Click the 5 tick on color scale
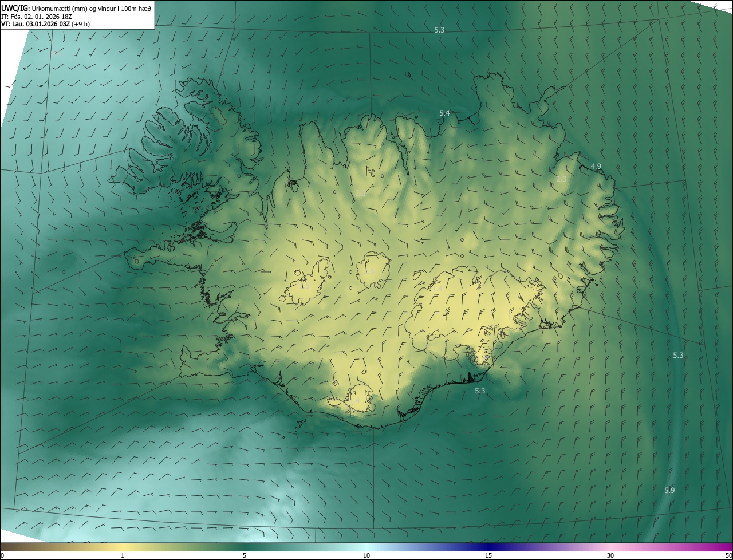Image resolution: width=733 pixels, height=560 pixels. 245,555
